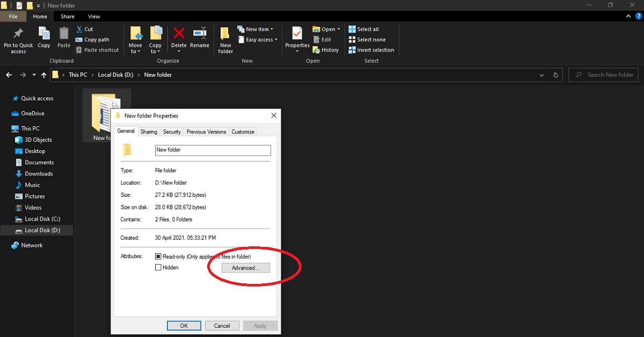Click the Pin to Quick access icon
This screenshot has width=644, height=337.
coord(18,34)
